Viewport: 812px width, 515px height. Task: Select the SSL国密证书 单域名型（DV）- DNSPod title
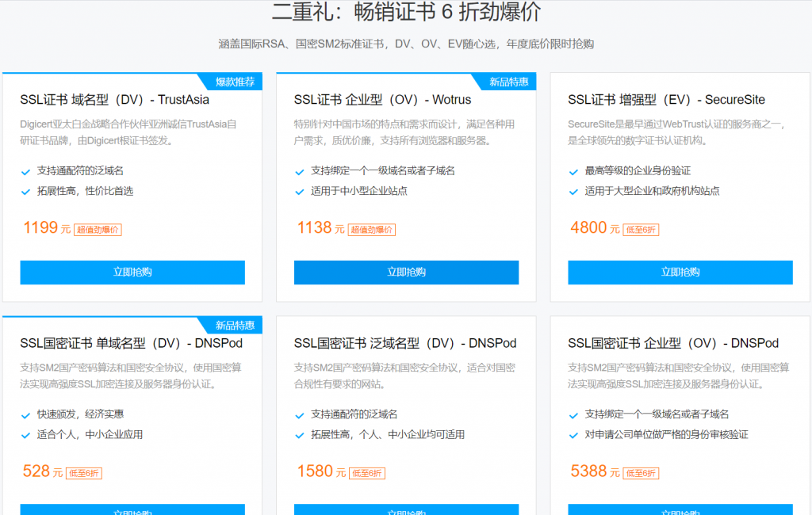coord(132,343)
